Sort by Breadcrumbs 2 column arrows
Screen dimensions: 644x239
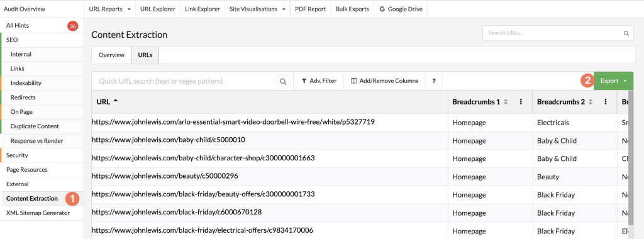point(590,102)
